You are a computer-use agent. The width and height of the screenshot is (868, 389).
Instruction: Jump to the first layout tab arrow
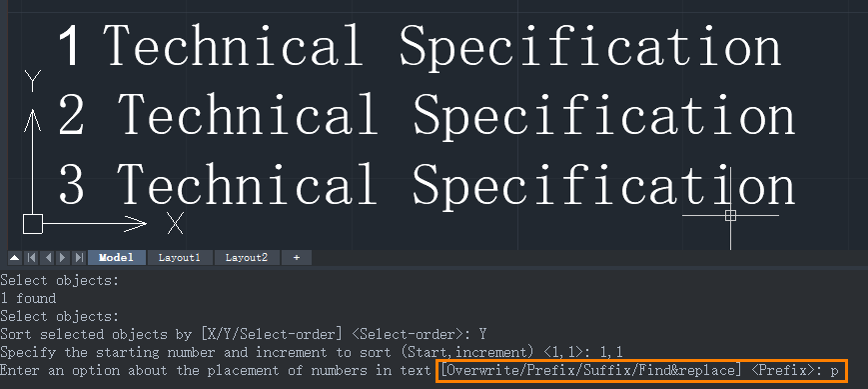click(x=31, y=258)
